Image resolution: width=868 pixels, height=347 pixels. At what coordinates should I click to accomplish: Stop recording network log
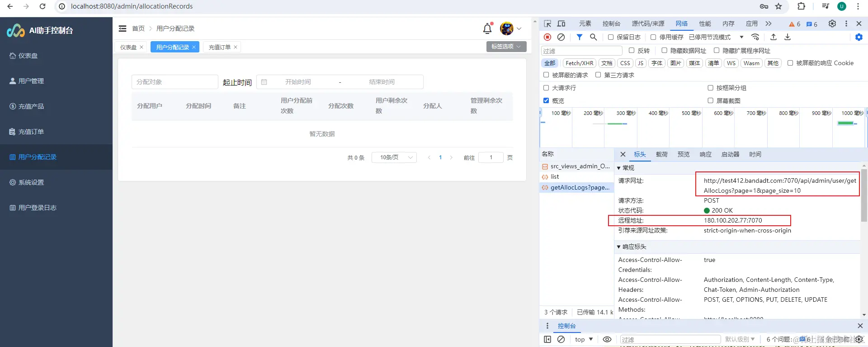[547, 37]
